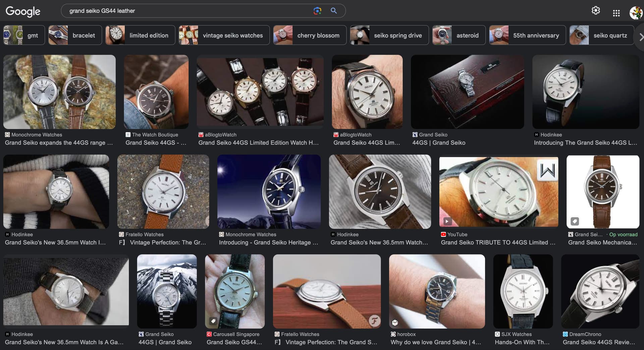Open horobox dark dial wrist image
This screenshot has width=644, height=350.
coord(437,291)
